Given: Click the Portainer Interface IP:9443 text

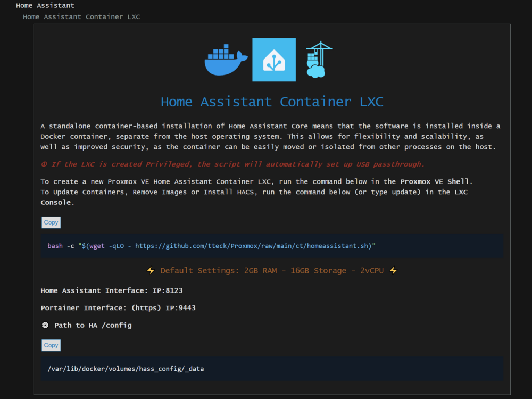Looking at the screenshot, I should click(x=118, y=308).
